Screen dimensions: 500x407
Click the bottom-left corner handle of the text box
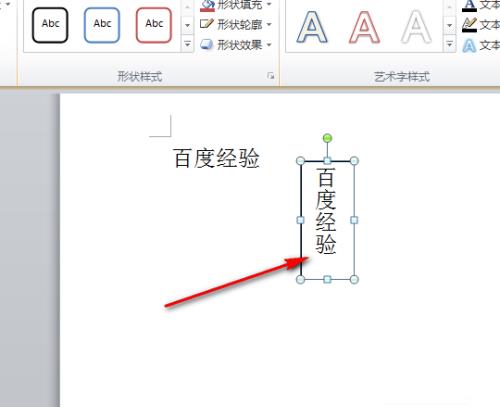300,279
